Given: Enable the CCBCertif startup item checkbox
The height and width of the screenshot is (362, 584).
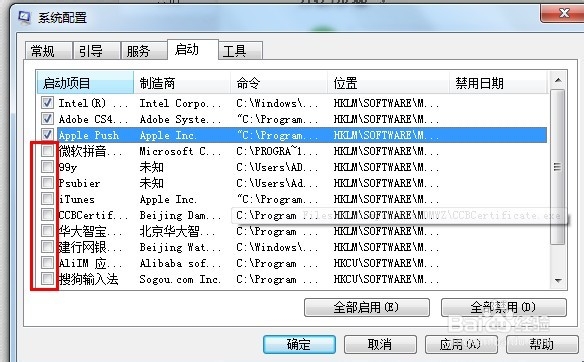Looking at the screenshot, I should point(47,215).
